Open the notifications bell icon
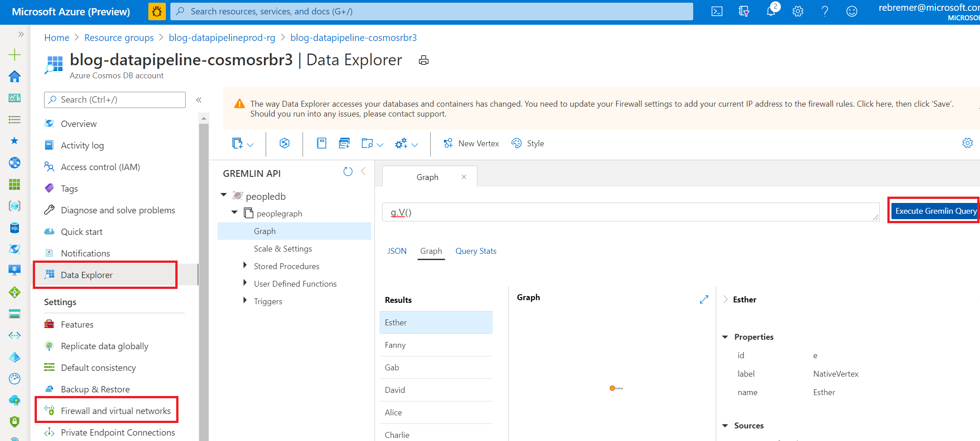980x441 pixels. pos(771,12)
